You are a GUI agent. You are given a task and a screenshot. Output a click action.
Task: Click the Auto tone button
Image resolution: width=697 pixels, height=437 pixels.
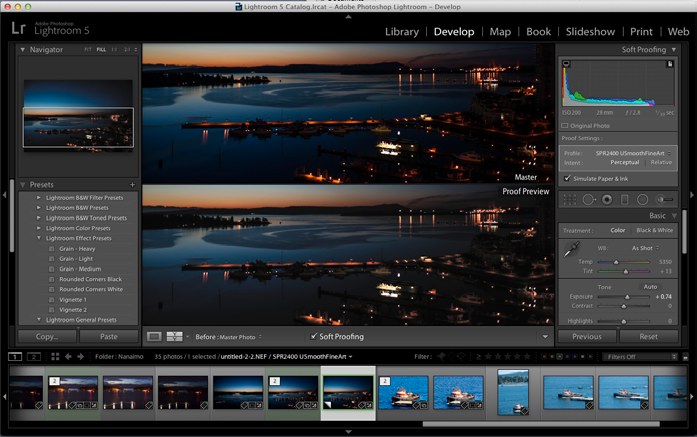coord(650,287)
